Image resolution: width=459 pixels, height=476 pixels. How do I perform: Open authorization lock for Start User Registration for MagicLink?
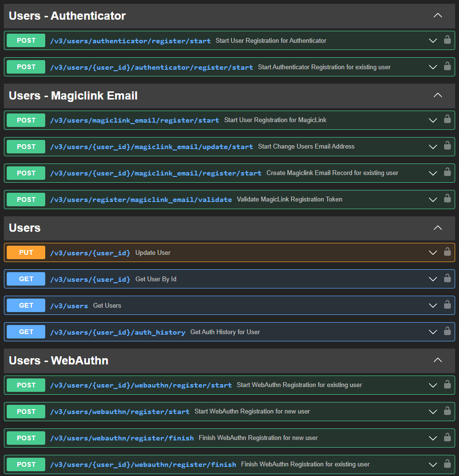[447, 119]
